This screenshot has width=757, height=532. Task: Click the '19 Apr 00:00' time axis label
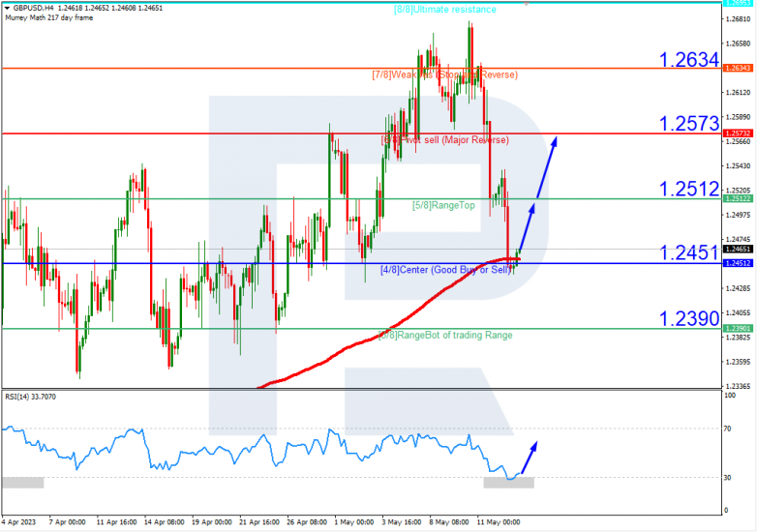211,522
